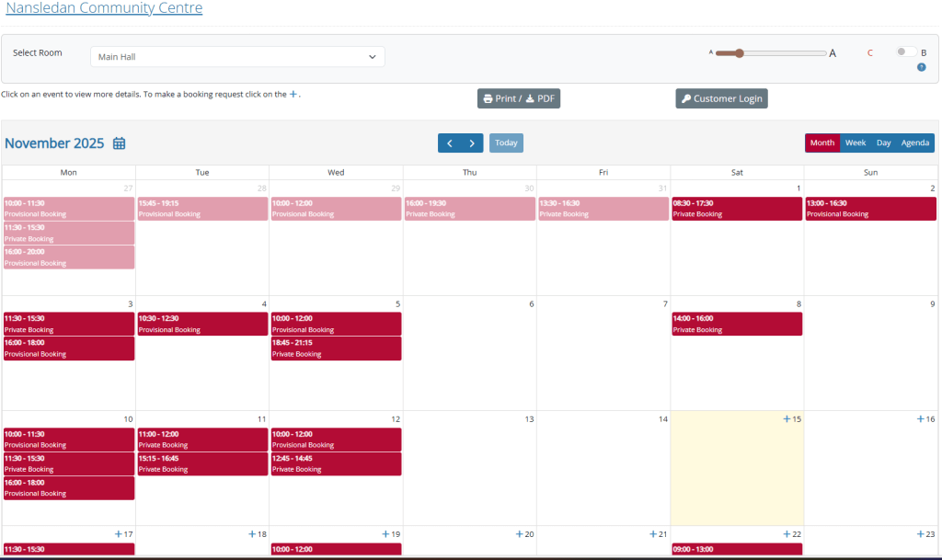The height and width of the screenshot is (560, 942).
Task: Advance to the next month
Action: pos(472,143)
